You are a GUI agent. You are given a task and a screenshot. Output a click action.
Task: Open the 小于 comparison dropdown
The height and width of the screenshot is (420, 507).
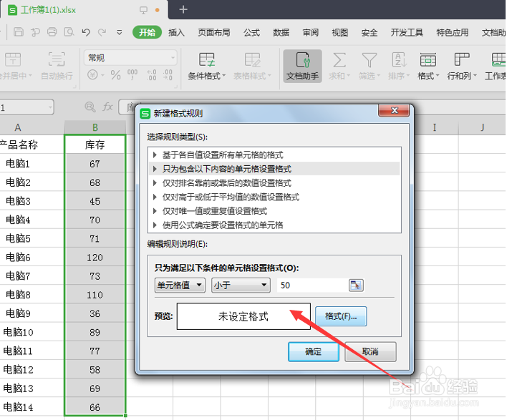pos(241,285)
